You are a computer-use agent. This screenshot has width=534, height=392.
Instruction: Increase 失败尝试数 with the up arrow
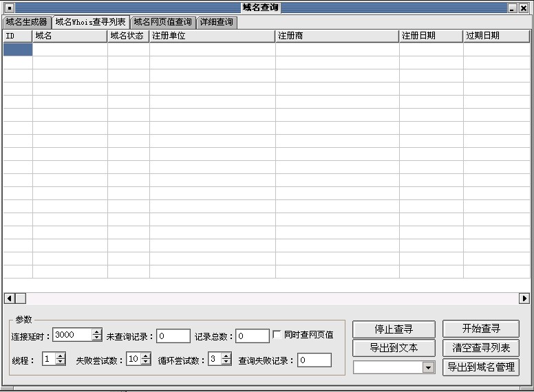click(145, 356)
